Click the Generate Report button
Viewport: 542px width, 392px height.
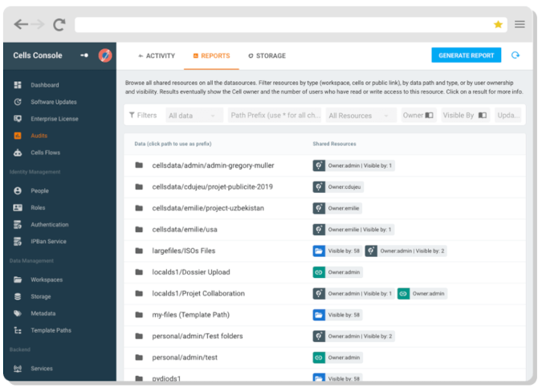click(x=466, y=55)
